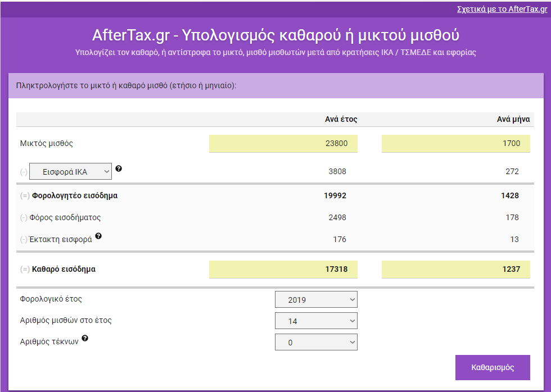Click the Φορολογικό έτος label

coord(51,299)
